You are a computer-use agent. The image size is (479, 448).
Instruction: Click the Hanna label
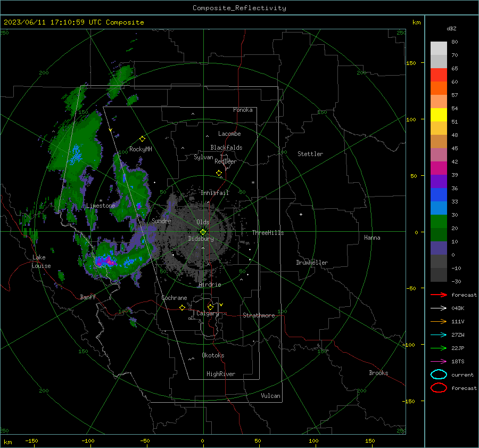pyautogui.click(x=372, y=238)
